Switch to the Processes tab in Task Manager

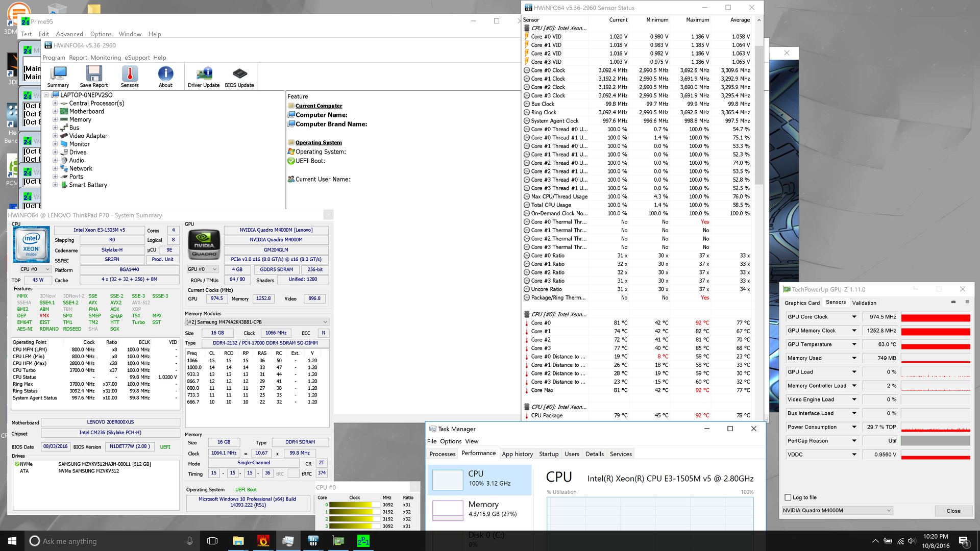(x=442, y=454)
